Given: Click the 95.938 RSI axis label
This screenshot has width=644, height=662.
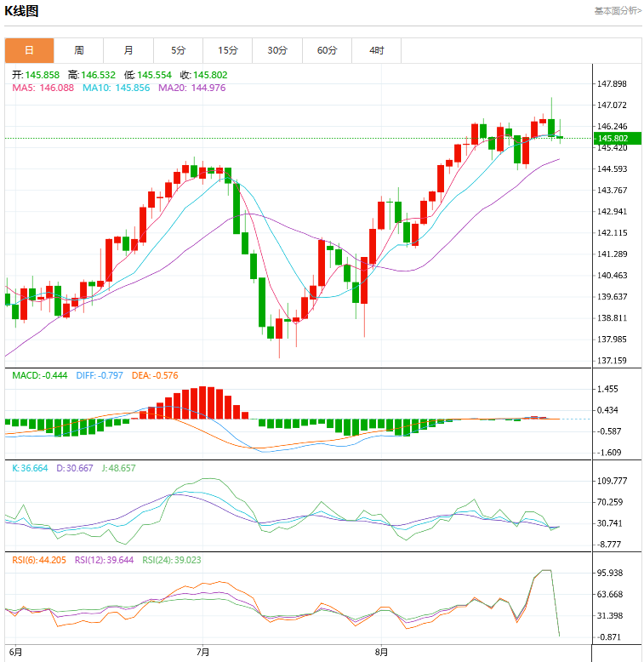Looking at the screenshot, I should point(610,573).
